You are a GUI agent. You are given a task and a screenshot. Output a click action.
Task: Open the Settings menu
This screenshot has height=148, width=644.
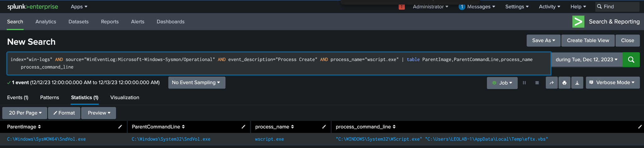[x=517, y=7]
